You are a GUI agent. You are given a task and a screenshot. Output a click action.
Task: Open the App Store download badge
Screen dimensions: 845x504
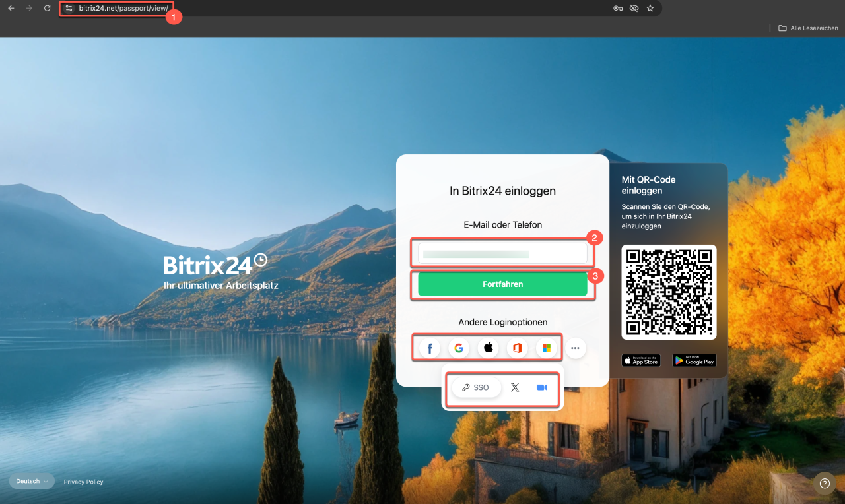pos(640,360)
